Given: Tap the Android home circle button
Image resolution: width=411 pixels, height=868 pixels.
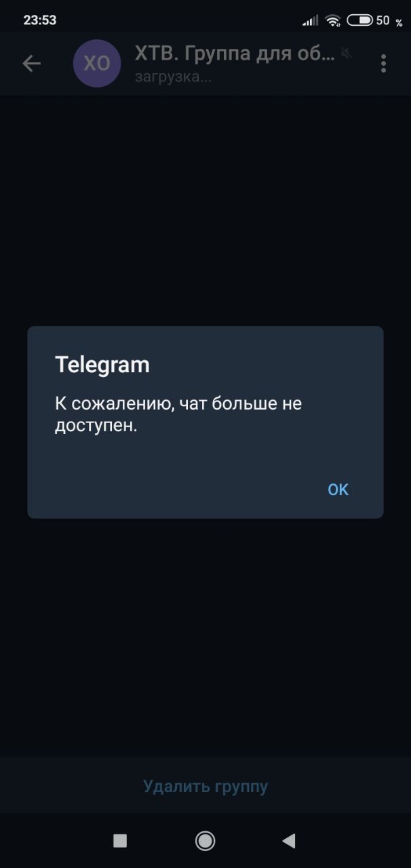Looking at the screenshot, I should pyautogui.click(x=205, y=841).
